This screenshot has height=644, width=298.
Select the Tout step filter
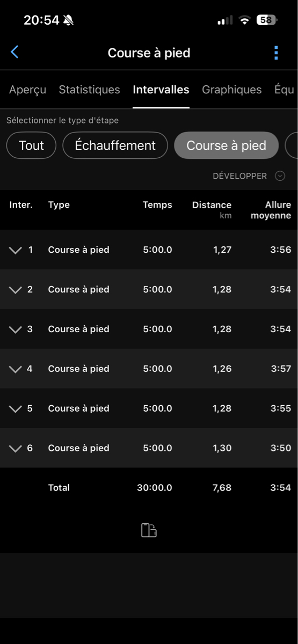pos(31,145)
